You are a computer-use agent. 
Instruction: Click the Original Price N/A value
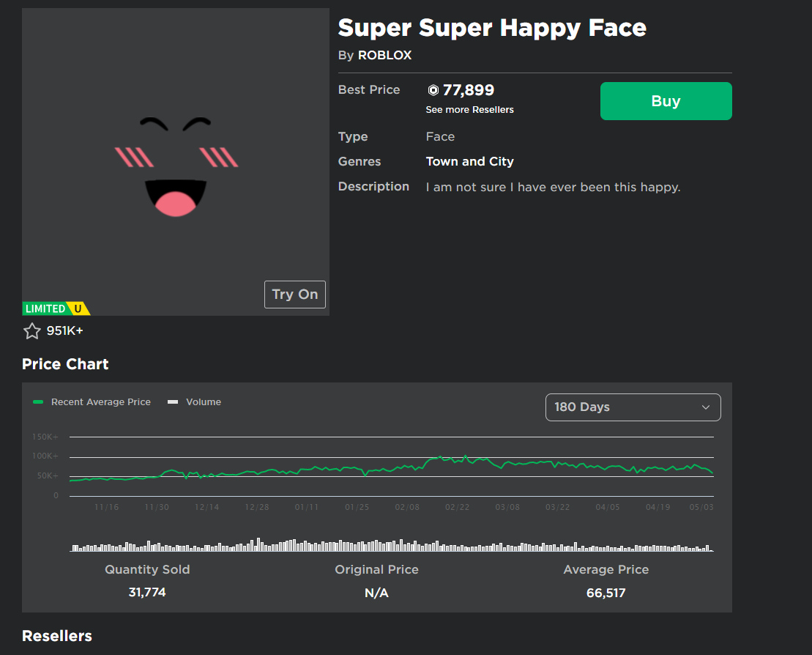coord(376,593)
